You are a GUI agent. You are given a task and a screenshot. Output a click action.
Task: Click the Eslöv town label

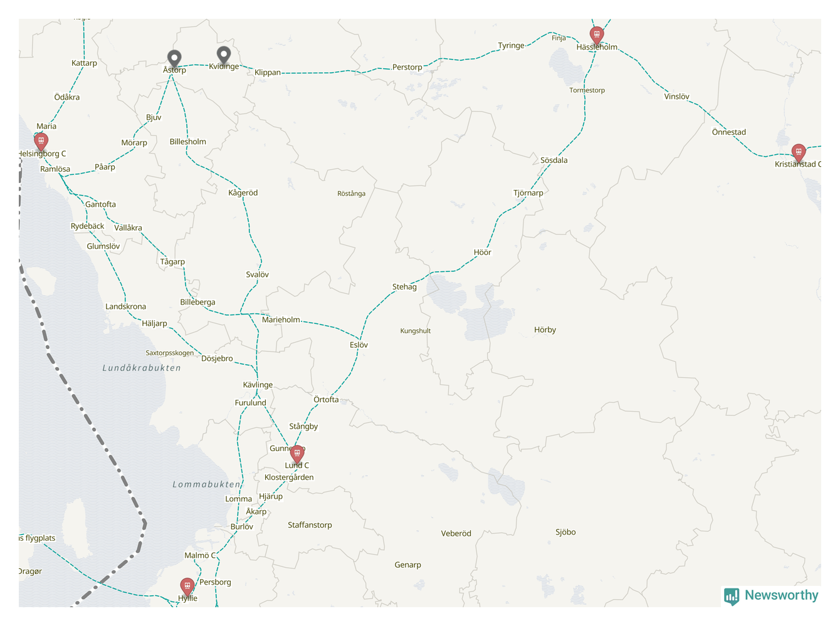click(x=359, y=345)
